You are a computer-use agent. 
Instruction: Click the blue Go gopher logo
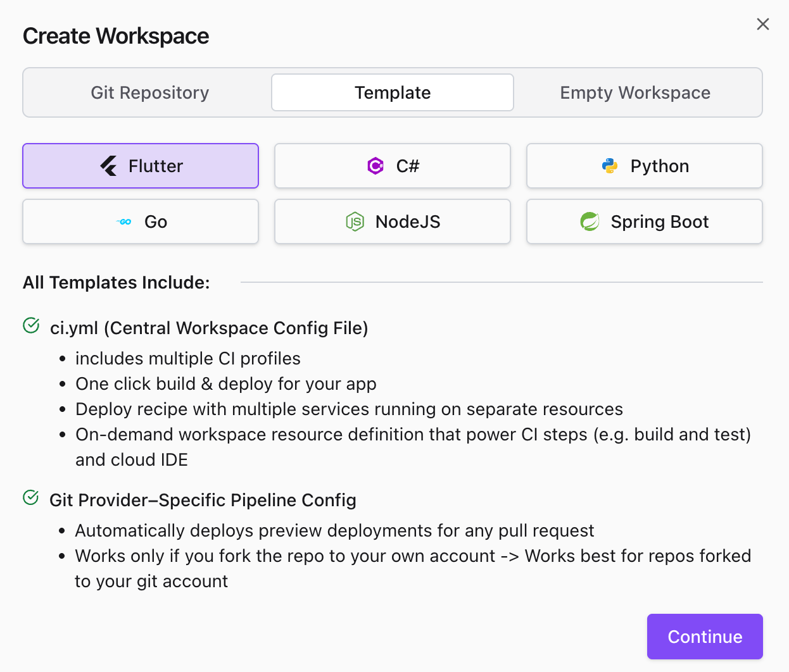(124, 221)
